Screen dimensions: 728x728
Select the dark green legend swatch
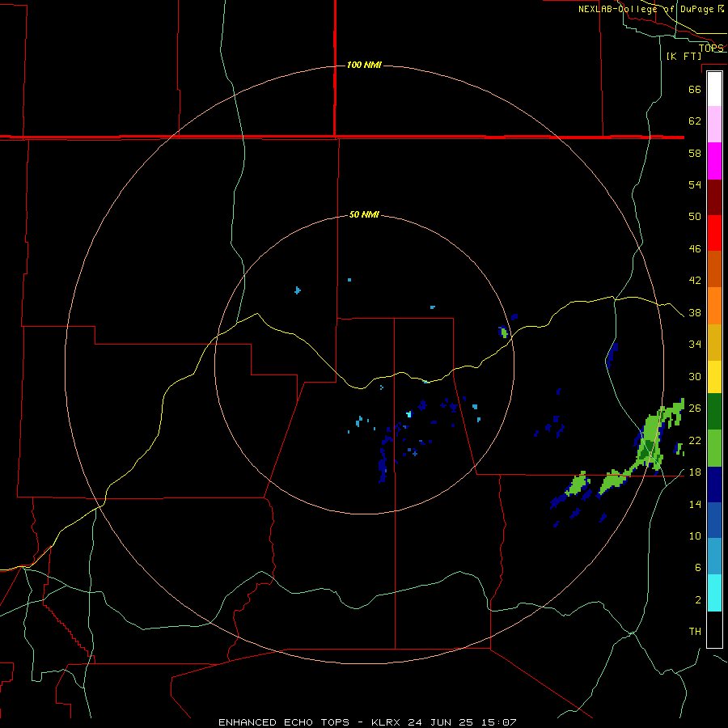[x=714, y=412]
